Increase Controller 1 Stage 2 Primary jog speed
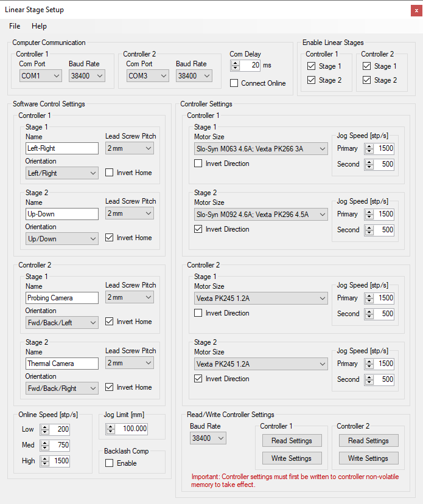423x504 pixels. pyautogui.click(x=369, y=212)
